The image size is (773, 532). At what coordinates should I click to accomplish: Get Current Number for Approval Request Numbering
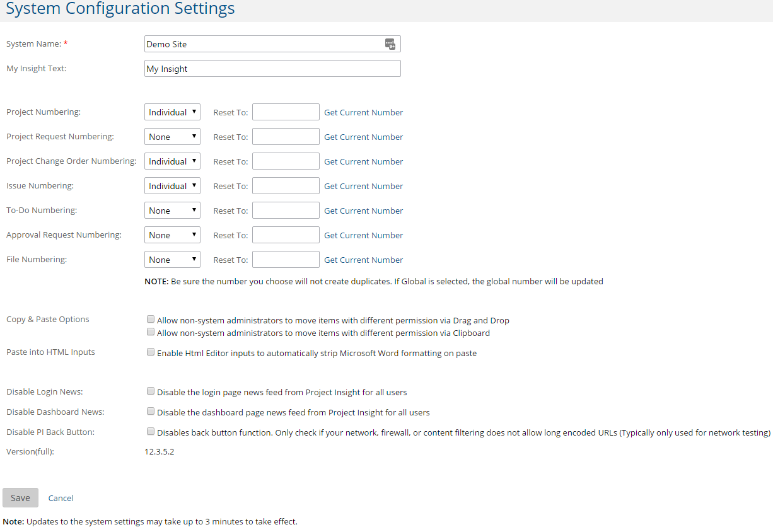coord(364,235)
